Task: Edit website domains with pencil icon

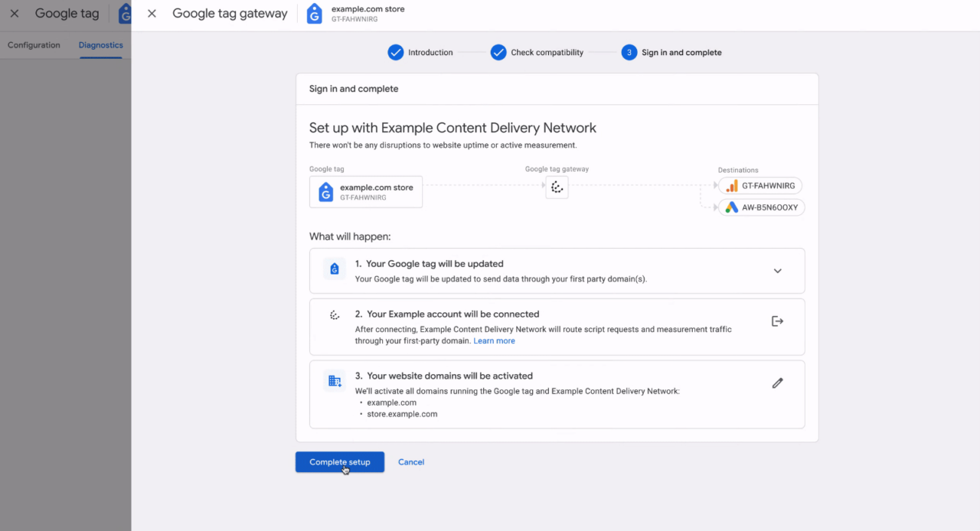Action: coord(777,383)
